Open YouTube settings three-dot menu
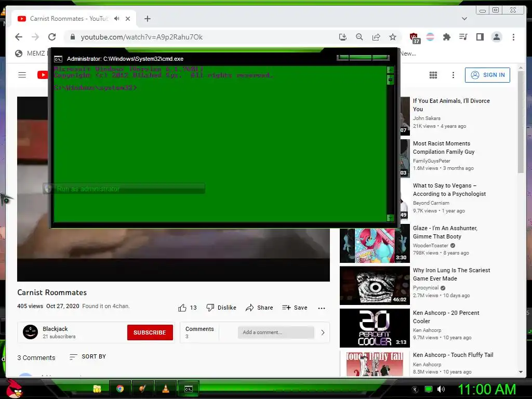The height and width of the screenshot is (399, 532). 453,75
